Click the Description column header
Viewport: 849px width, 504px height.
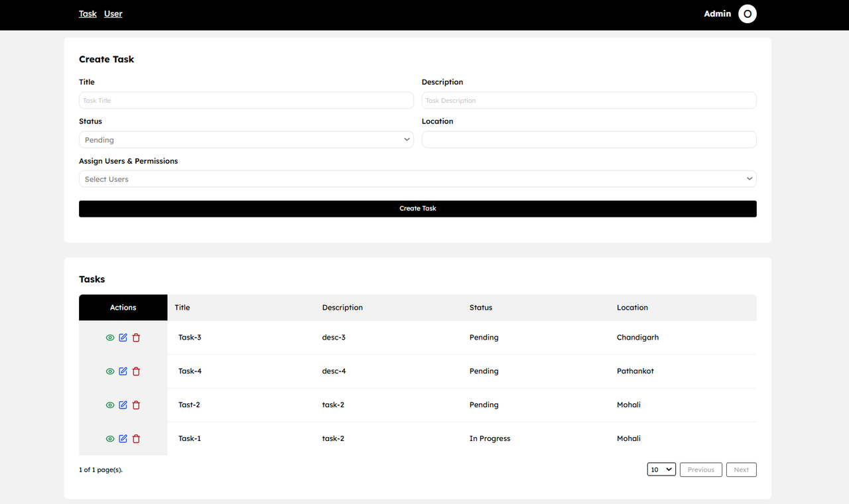pyautogui.click(x=342, y=308)
